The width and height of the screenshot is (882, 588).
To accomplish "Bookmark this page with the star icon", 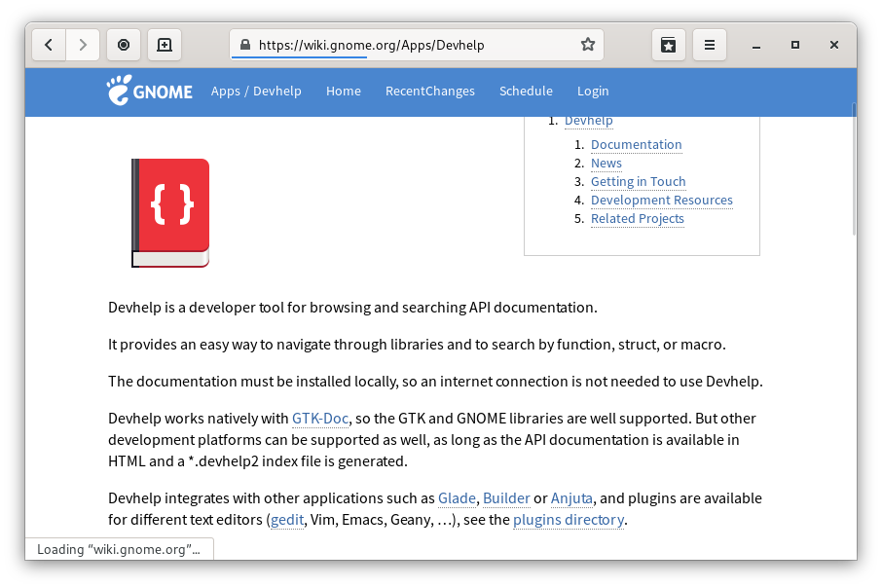I will coord(588,45).
